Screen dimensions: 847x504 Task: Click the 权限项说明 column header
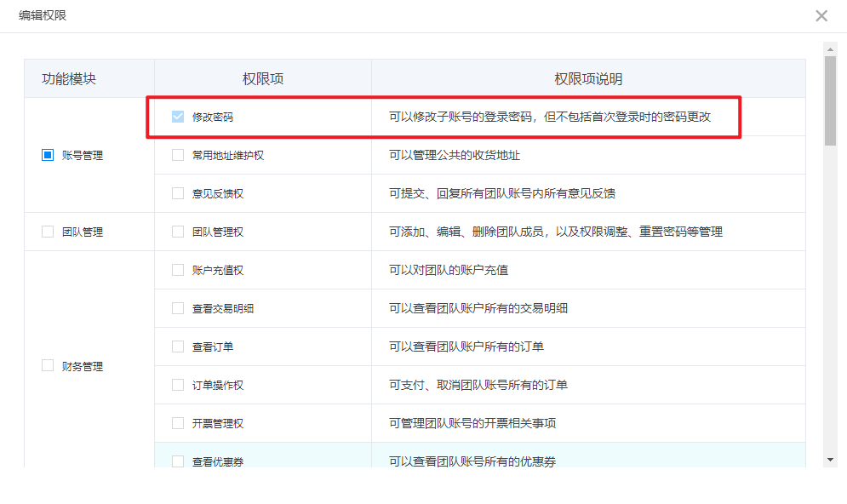(x=588, y=78)
